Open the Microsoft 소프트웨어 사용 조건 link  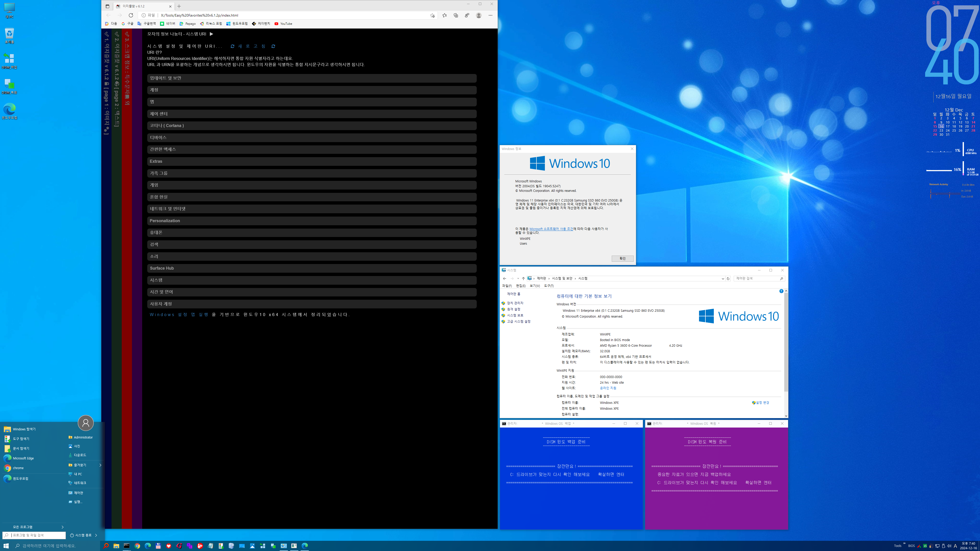551,229
